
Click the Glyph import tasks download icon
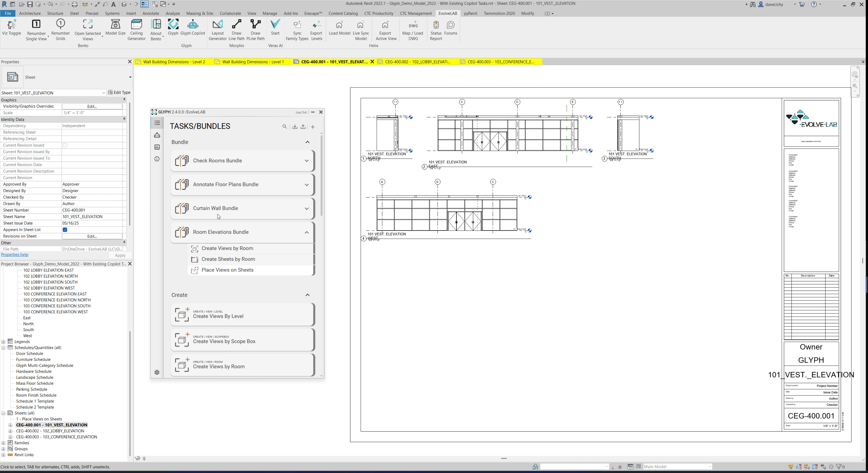pyautogui.click(x=295, y=127)
